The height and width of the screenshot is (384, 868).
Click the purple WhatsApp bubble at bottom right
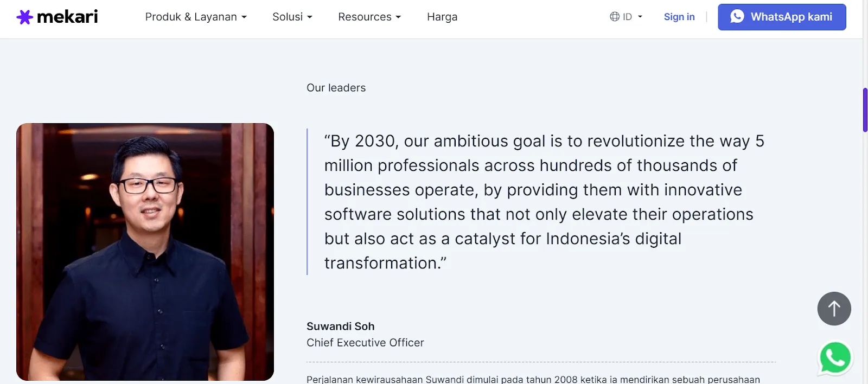point(834,358)
